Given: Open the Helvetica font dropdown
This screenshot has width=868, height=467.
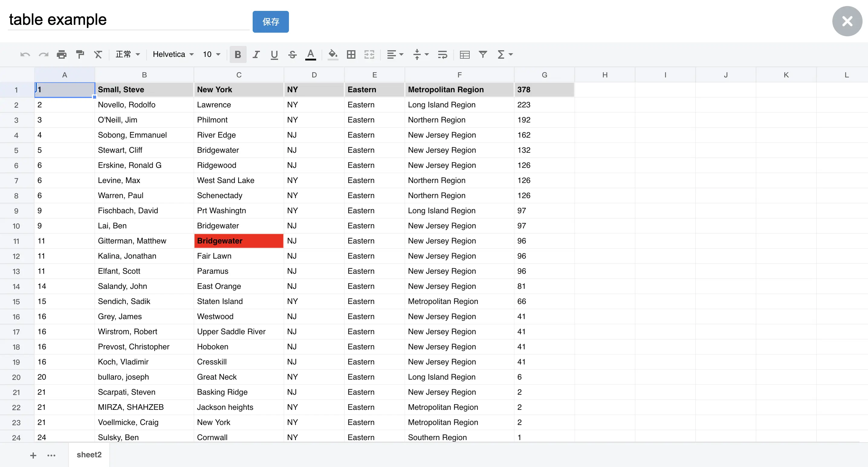Looking at the screenshot, I should point(173,55).
